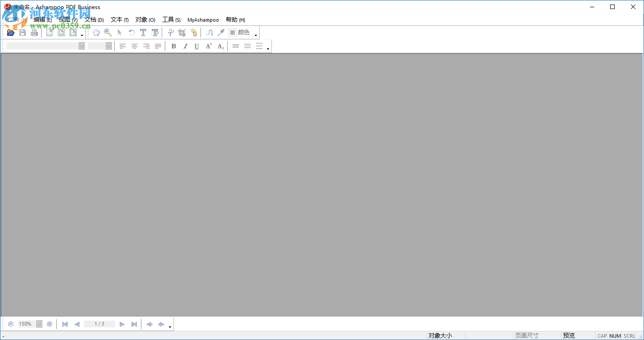
Task: Toggle Underline text formatting
Action: (196, 46)
